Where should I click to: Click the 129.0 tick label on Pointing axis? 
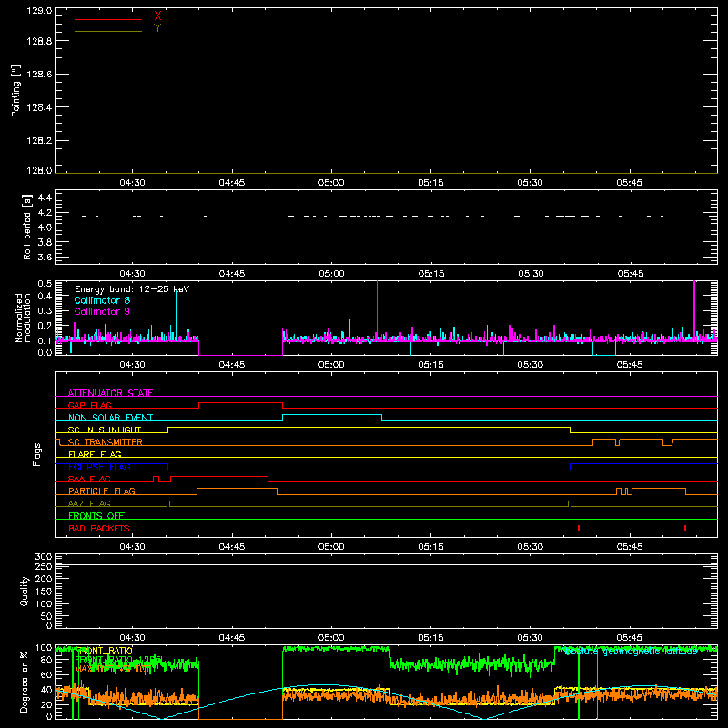[39, 11]
